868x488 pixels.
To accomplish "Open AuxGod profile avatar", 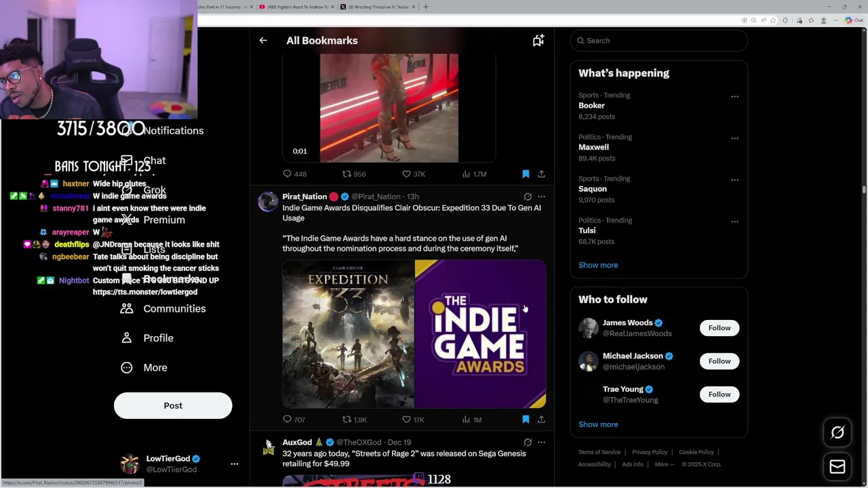I will pos(268,448).
